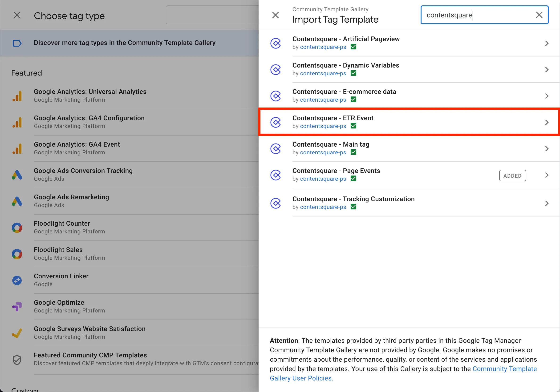Select Google Analytics: GA4 Event tag type
Image resolution: width=560 pixels, height=392 pixels.
77,144
